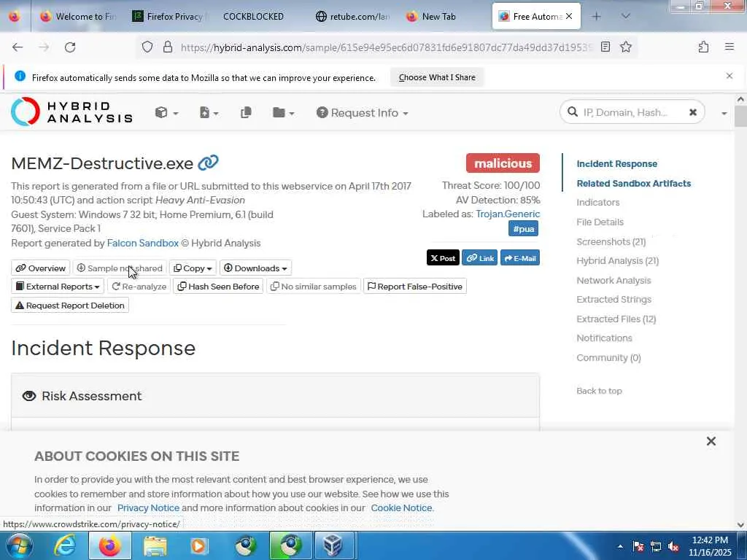Jump to Community (0) section

pyautogui.click(x=608, y=357)
